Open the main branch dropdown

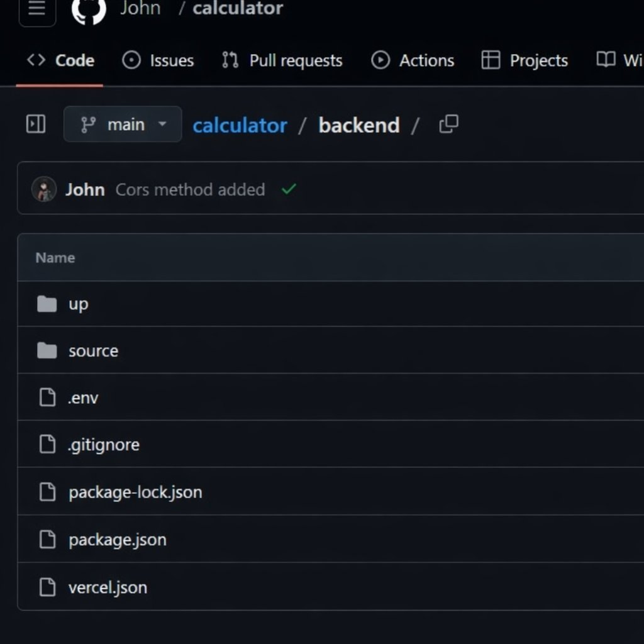(123, 124)
